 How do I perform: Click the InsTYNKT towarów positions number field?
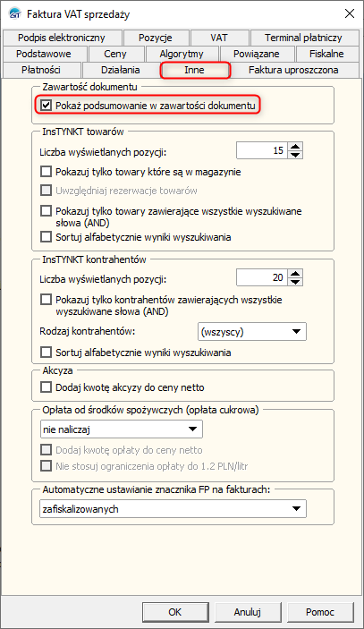[262, 150]
